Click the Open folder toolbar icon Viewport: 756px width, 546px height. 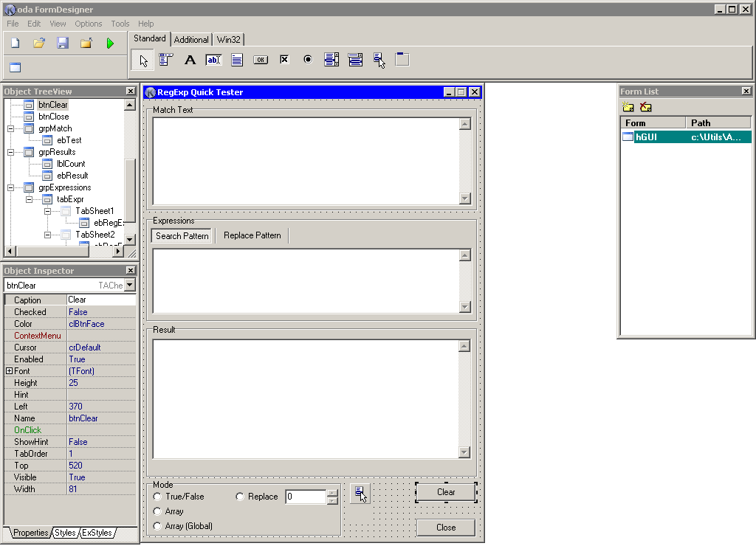(39, 44)
